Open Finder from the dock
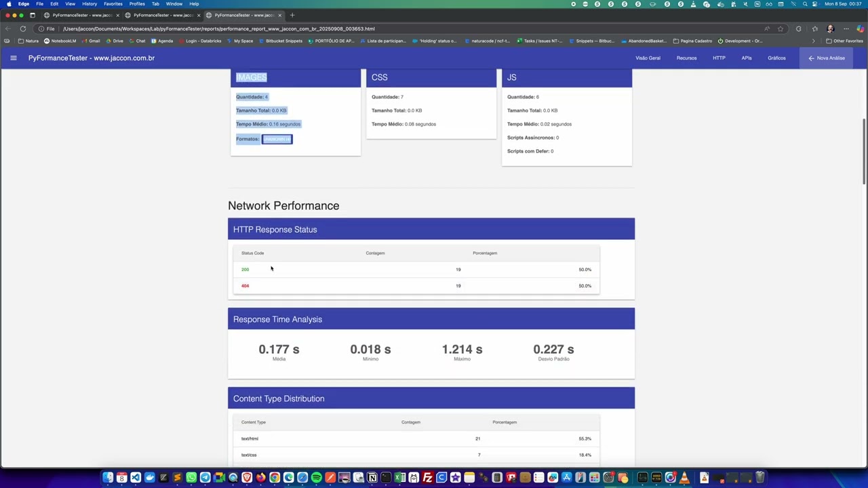 108,478
